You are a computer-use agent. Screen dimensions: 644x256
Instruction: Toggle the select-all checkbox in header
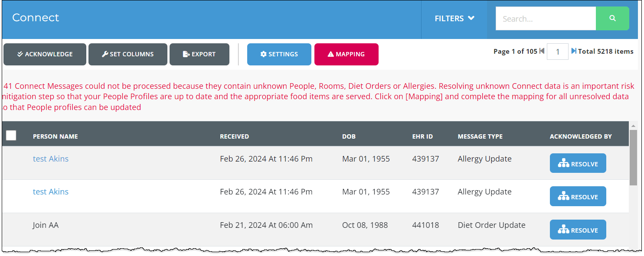(x=11, y=136)
